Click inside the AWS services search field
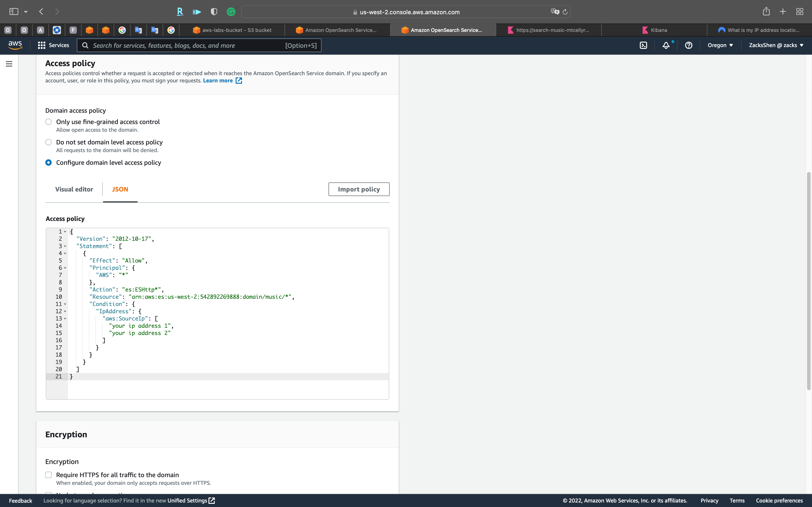The width and height of the screenshot is (812, 507). coord(199,45)
